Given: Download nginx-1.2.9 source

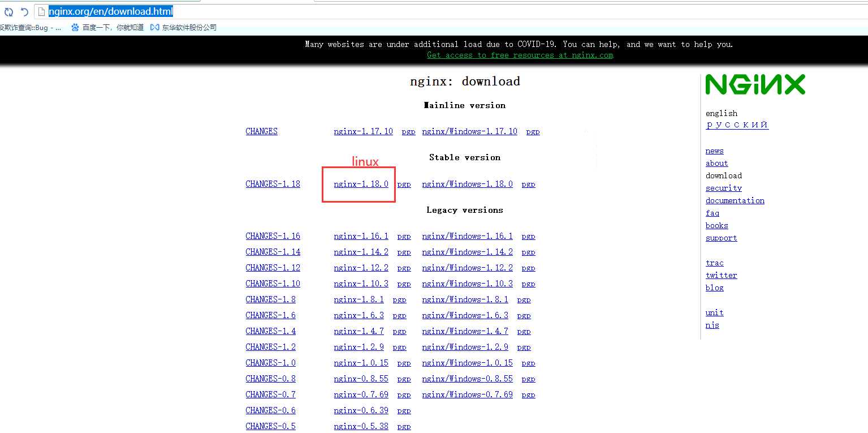Looking at the screenshot, I should tap(359, 347).
